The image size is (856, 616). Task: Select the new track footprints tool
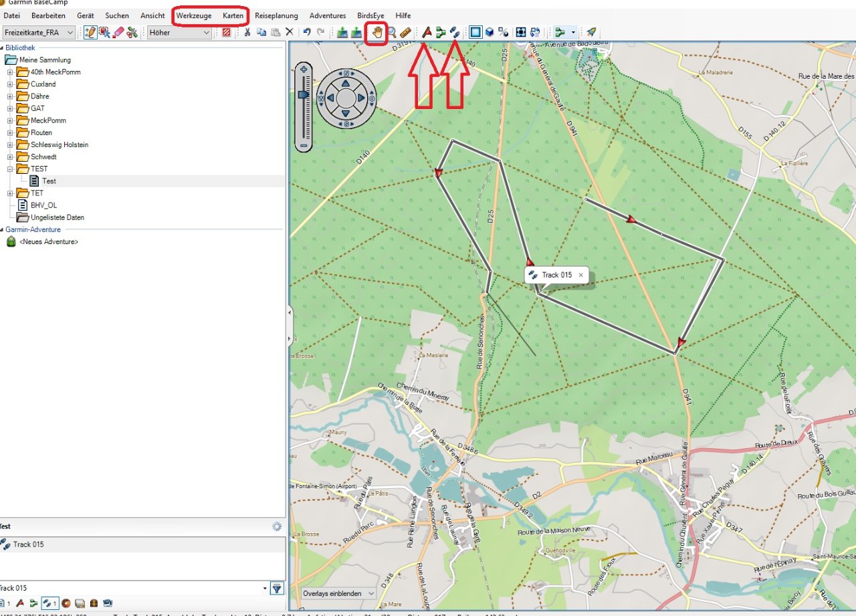pos(455,32)
